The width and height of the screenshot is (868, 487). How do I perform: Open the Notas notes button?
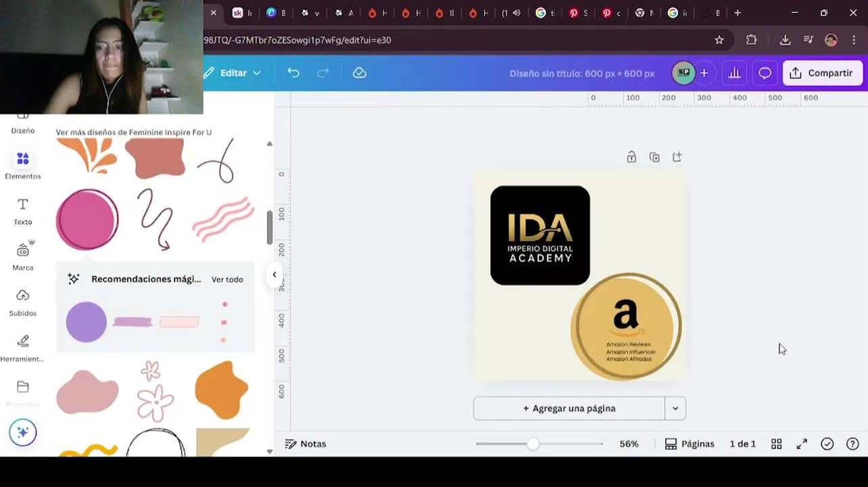pos(306,444)
